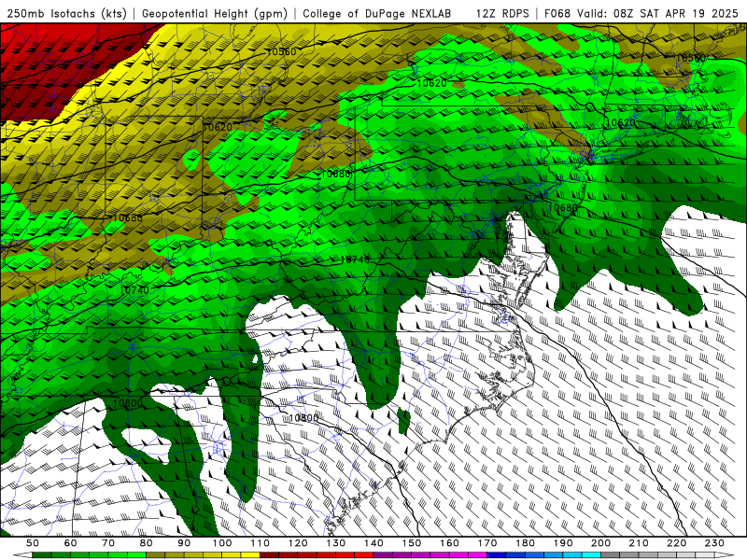Click the cyan swatch just left of the 200 tick
The image size is (747, 560).
point(592,555)
